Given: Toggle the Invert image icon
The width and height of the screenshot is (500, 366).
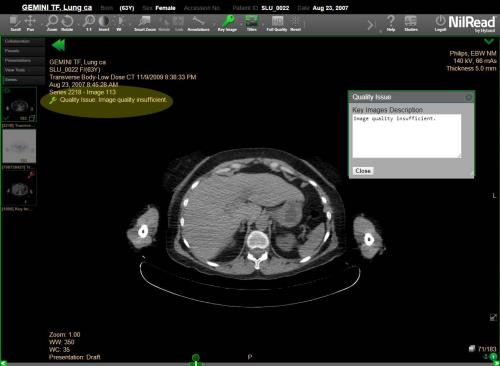Looking at the screenshot, I should (104, 23).
